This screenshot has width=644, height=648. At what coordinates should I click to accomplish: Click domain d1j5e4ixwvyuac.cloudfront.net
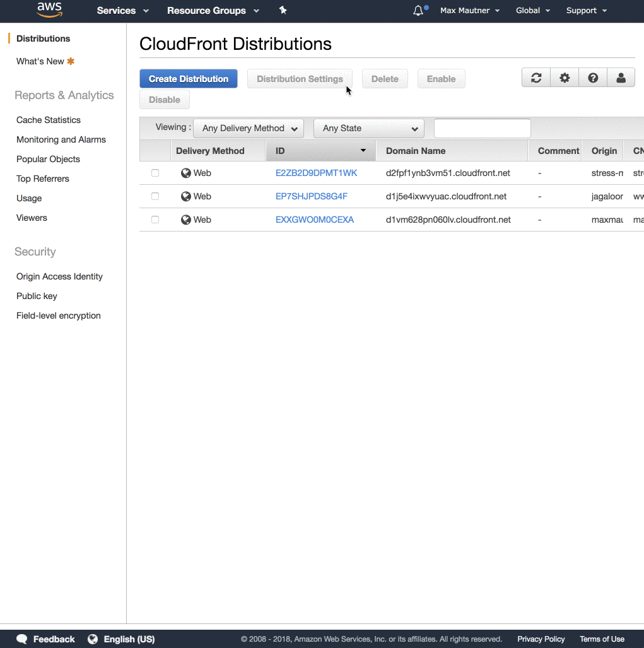coord(446,196)
